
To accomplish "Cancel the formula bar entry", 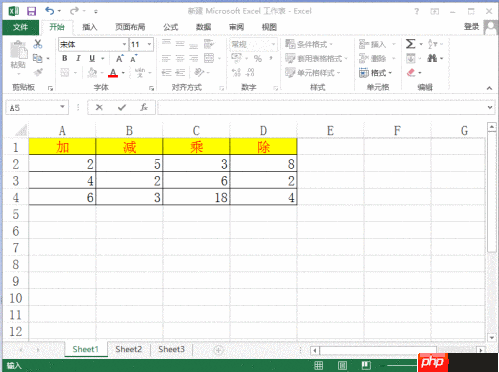I will pos(99,107).
